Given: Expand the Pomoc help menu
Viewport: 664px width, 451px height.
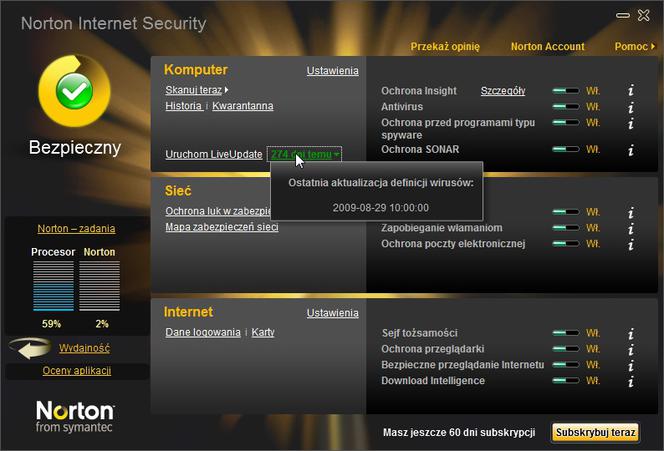Looking at the screenshot, I should tap(634, 47).
